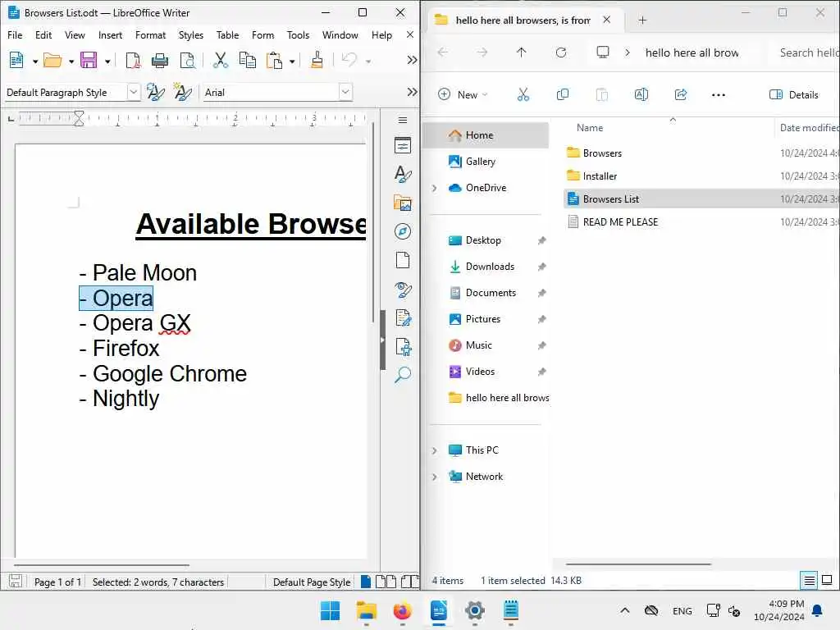This screenshot has height=630, width=840.
Task: Open Manage Changes sidebar deck
Action: tap(403, 318)
